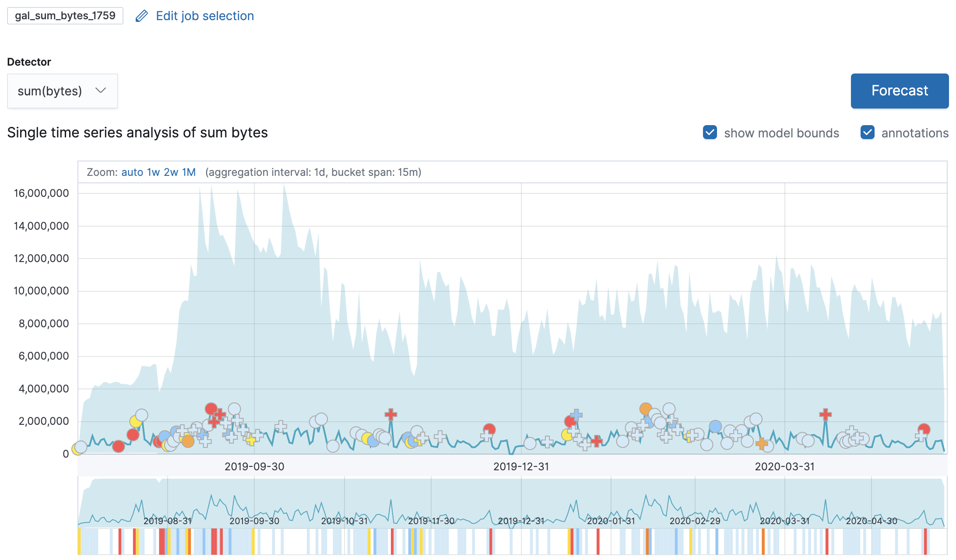This screenshot has height=560, width=956.
Task: Click red cross anomaly marker near 2020-04
Action: point(825,414)
